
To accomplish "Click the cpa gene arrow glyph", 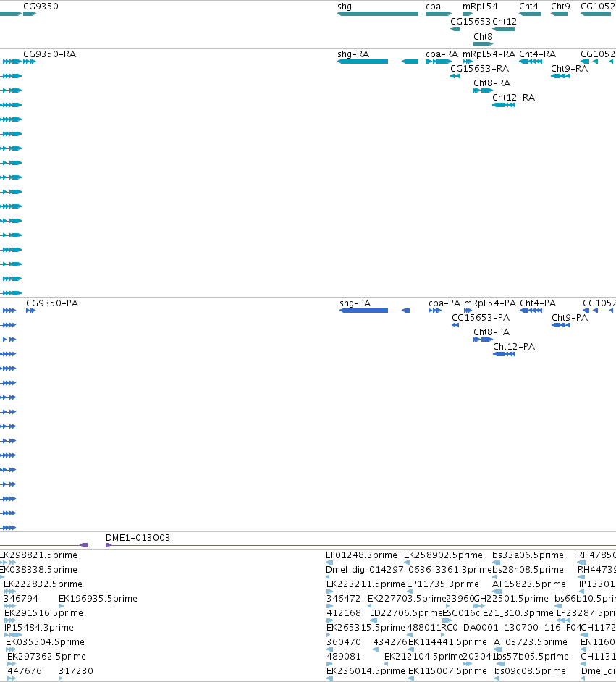I will pos(438,14).
